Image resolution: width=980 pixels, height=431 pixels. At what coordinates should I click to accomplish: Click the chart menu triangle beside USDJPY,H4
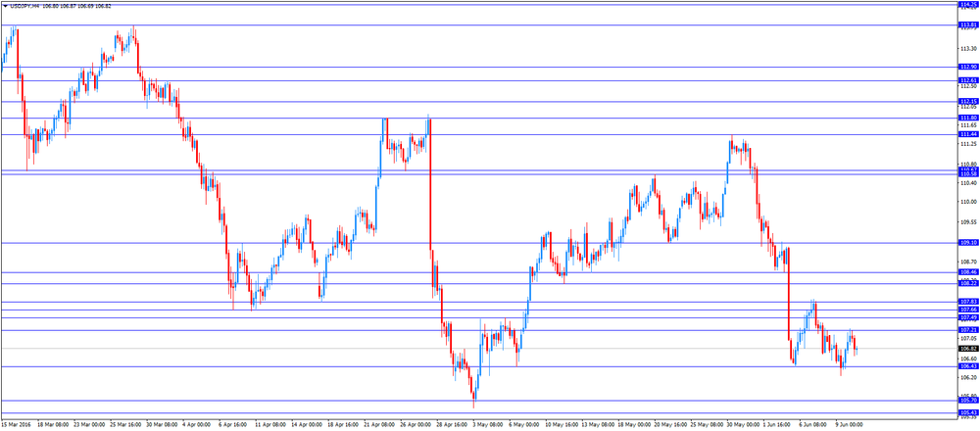click(x=5, y=6)
